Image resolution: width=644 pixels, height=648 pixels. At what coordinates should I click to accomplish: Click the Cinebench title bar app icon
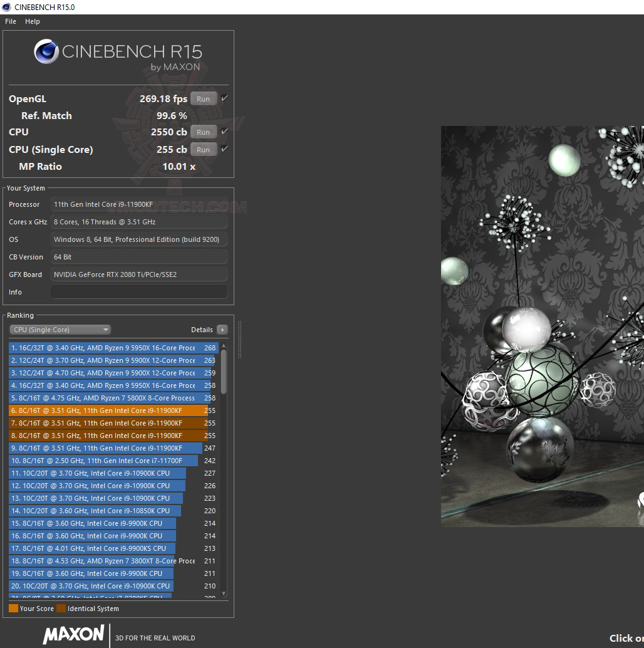[x=6, y=7]
